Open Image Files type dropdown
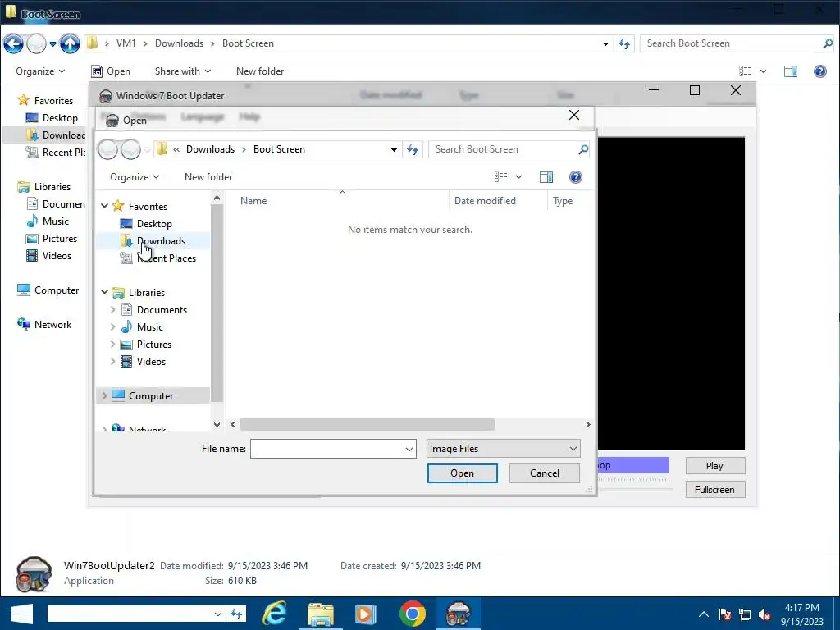The height and width of the screenshot is (630, 840). 503,449
